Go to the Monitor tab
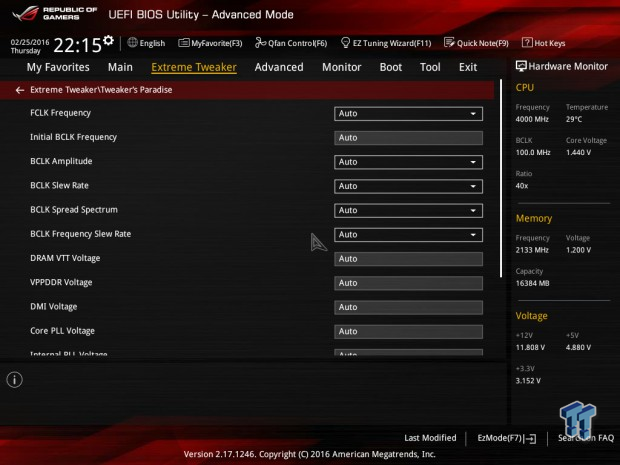The width and height of the screenshot is (620, 465). (342, 67)
